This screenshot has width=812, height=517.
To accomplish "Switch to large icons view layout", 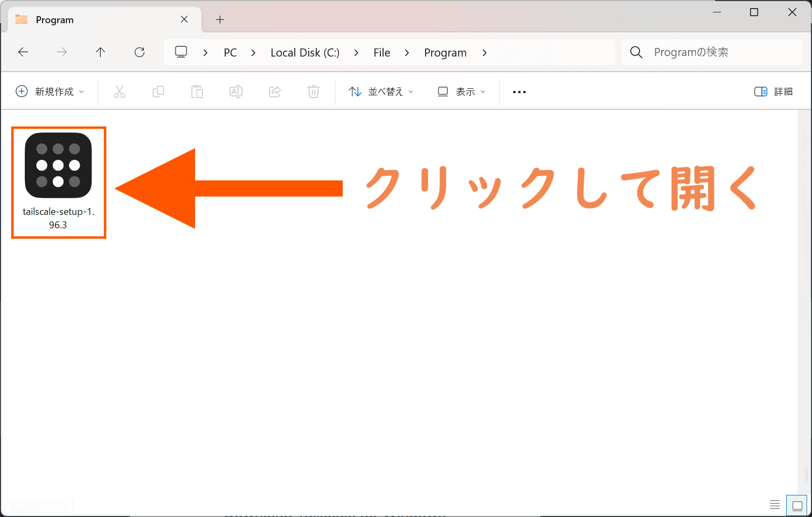I will tap(797, 505).
